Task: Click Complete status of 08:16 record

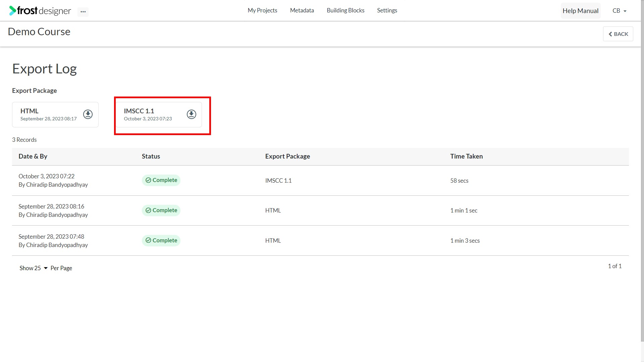Action: (161, 210)
